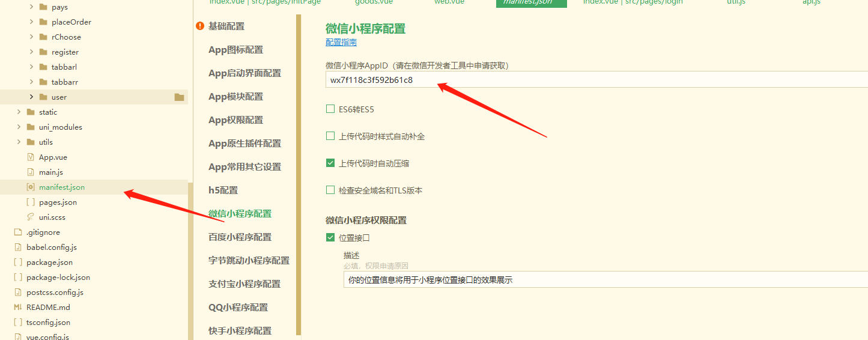Click the rChoose folder icon

pyautogui.click(x=43, y=37)
